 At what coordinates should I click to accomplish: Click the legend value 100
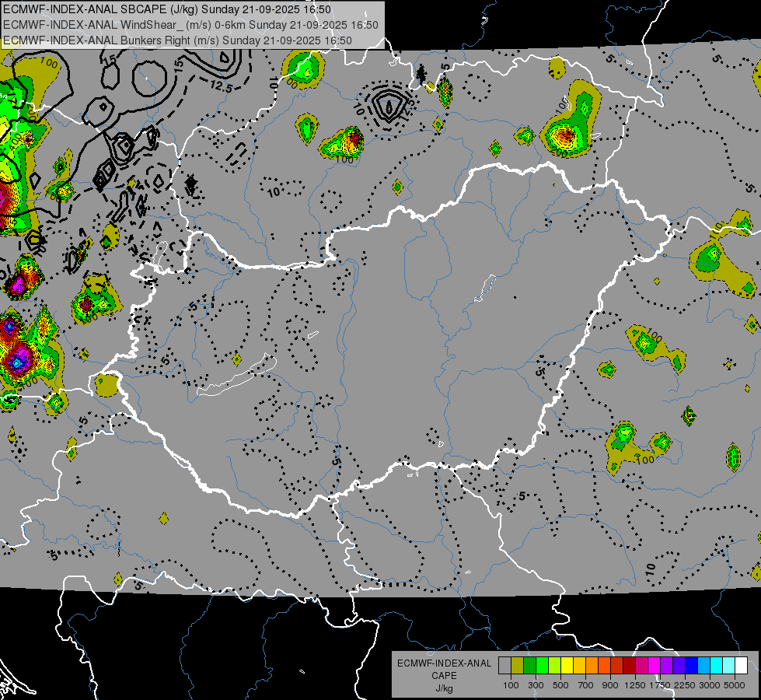click(x=511, y=685)
